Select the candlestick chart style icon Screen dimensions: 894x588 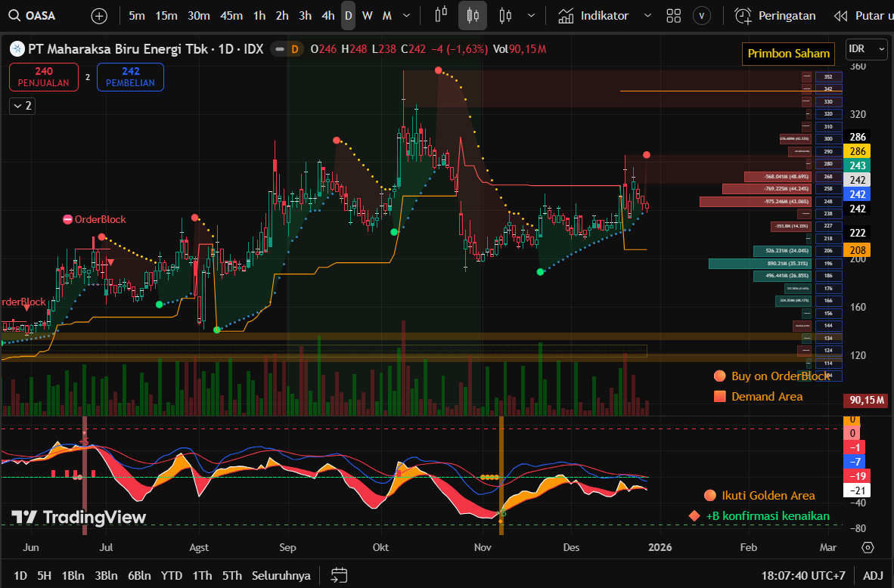point(473,16)
